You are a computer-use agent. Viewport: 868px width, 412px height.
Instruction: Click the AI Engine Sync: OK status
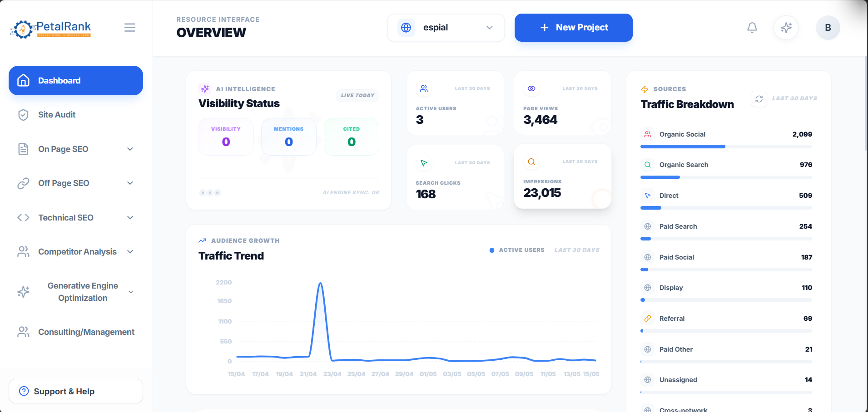click(351, 192)
